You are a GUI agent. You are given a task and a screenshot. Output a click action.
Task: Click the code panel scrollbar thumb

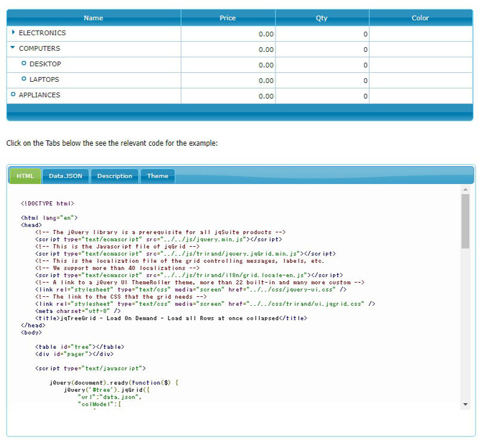[465, 221]
